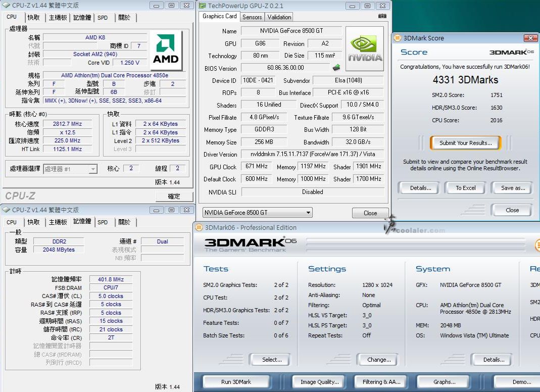This screenshot has width=540, height=392.
Task: Select the 記憶體 tab in top CPU-Z window
Action: point(82,18)
